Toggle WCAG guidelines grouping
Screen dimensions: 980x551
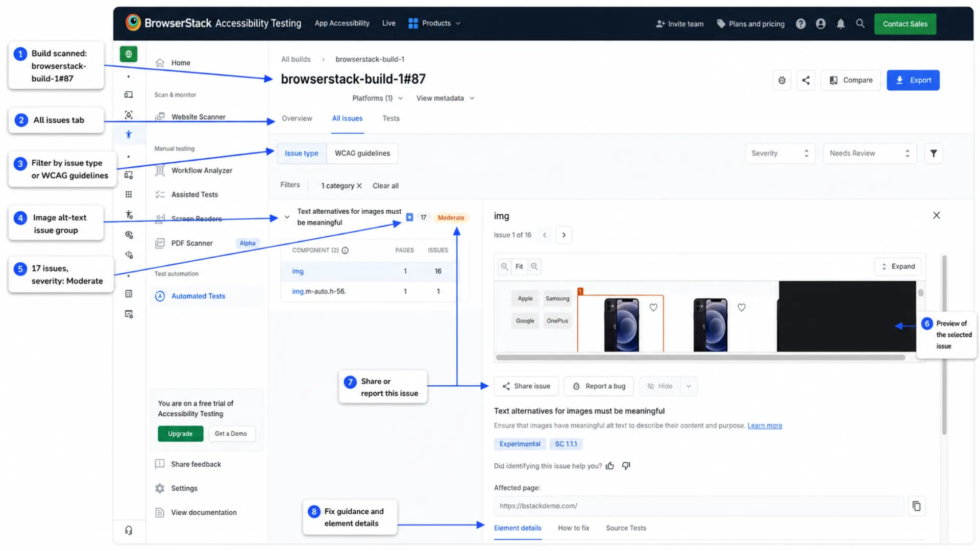pyautogui.click(x=362, y=153)
